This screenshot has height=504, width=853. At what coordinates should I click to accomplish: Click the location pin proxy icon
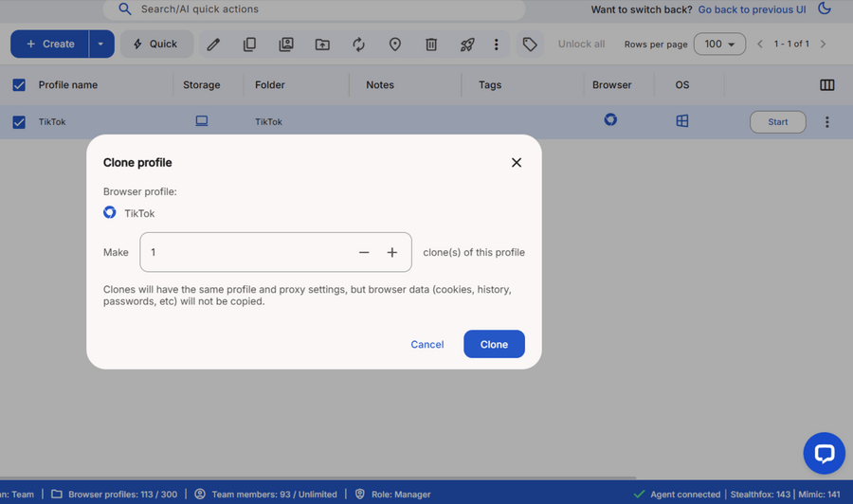point(395,45)
